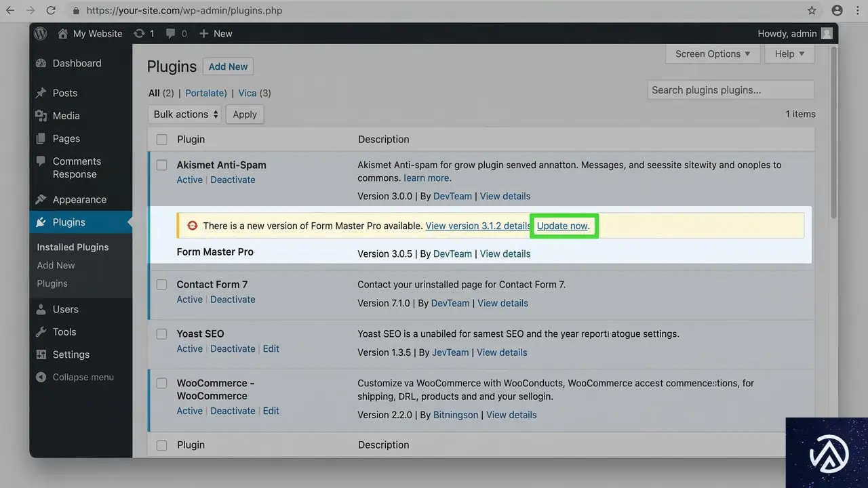The image size is (868, 488).
Task: Open the New menu in admin bar
Action: (x=216, y=33)
